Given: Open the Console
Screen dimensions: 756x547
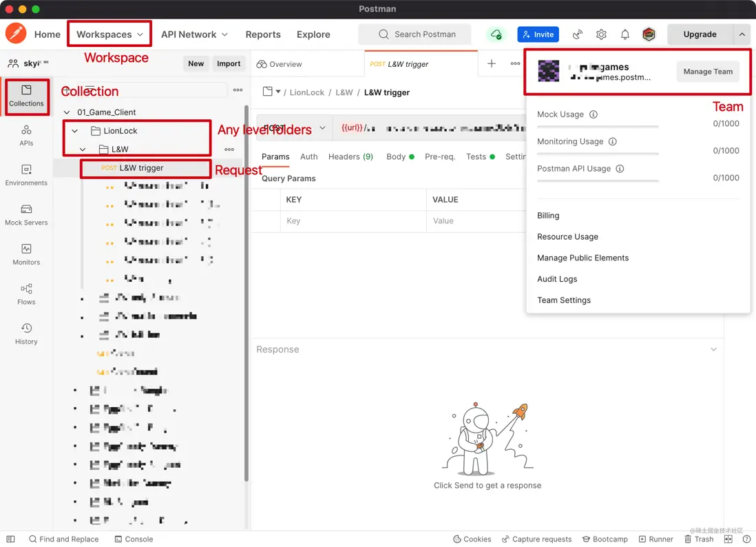Looking at the screenshot, I should click(134, 539).
